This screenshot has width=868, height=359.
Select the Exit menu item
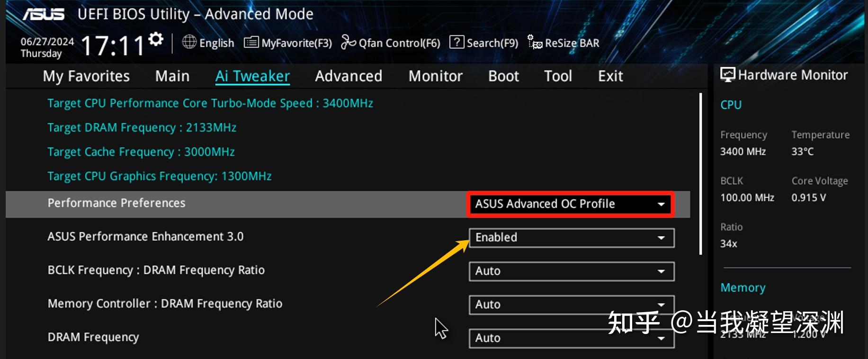[609, 76]
